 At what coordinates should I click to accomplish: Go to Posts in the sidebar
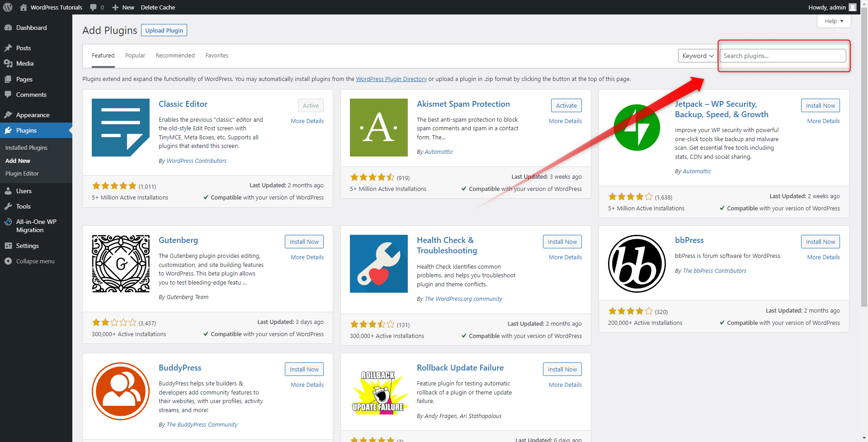coord(24,48)
